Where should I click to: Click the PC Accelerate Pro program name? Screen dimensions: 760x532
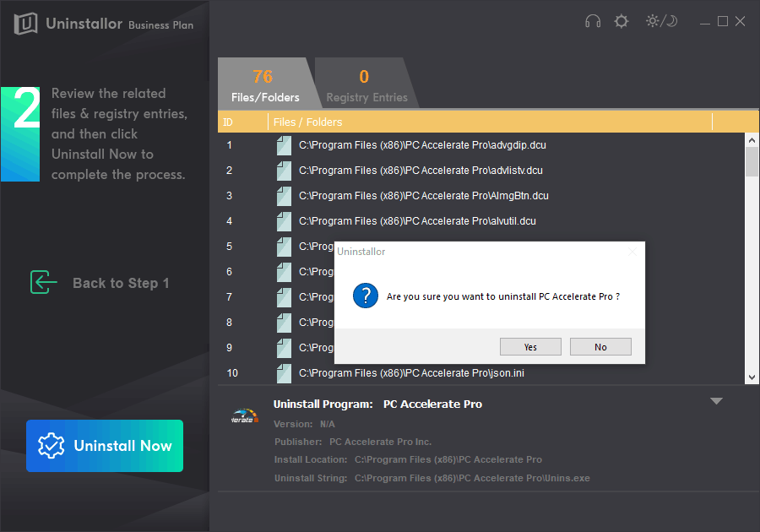pyautogui.click(x=432, y=404)
